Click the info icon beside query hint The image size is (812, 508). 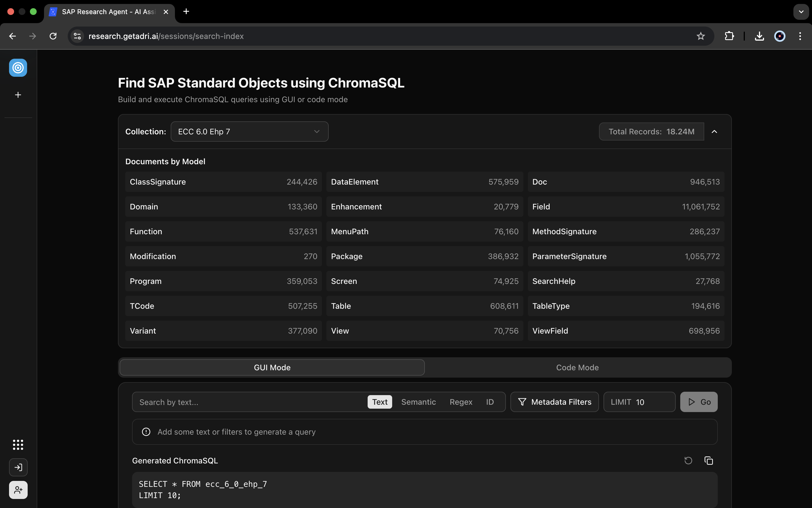click(x=146, y=432)
